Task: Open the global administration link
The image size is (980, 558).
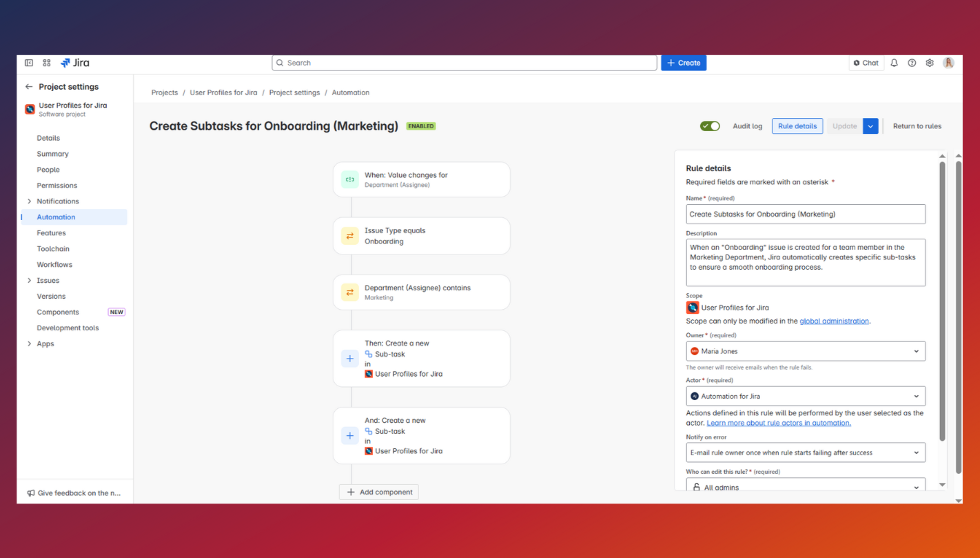Action: 835,321
